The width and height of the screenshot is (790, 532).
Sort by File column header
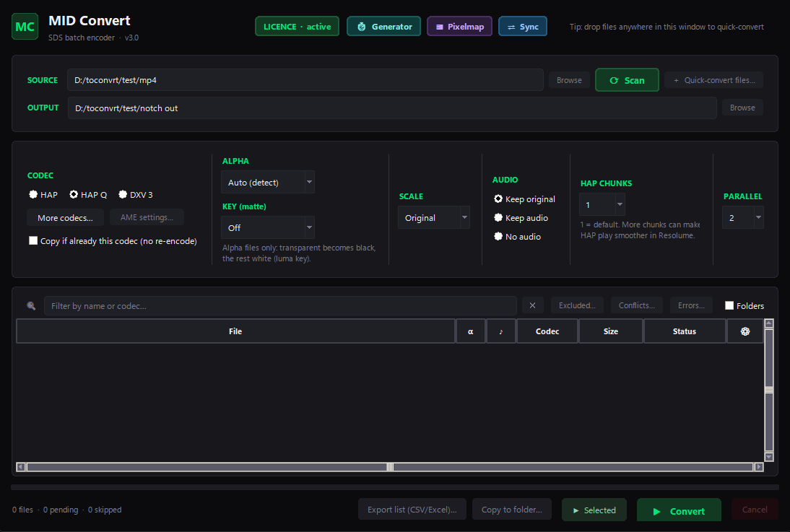pos(236,331)
